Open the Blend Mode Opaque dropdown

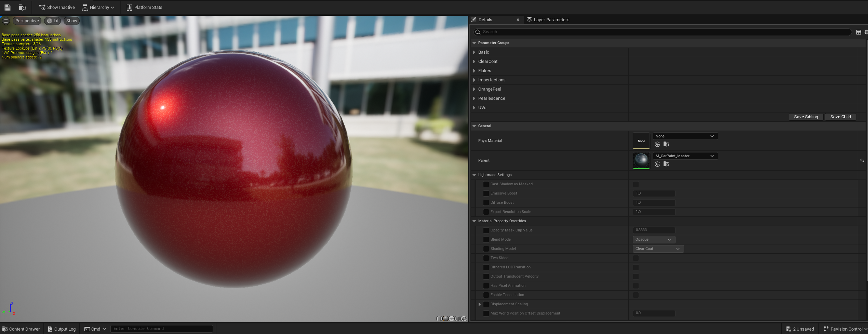point(654,240)
